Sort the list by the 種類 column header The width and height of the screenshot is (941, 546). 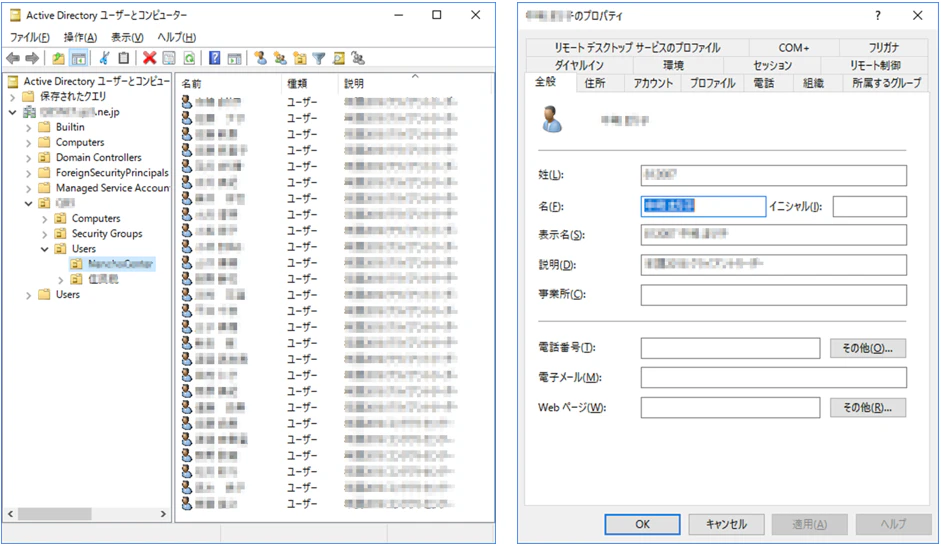click(x=310, y=83)
